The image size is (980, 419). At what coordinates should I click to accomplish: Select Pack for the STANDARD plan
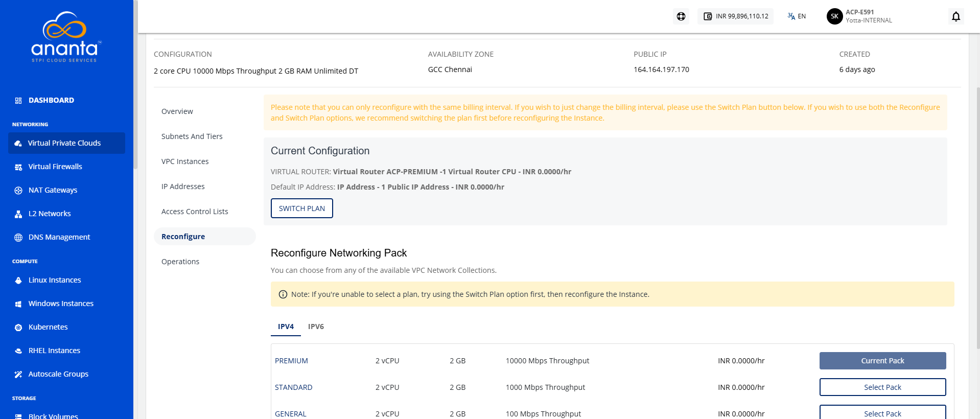[x=882, y=387]
